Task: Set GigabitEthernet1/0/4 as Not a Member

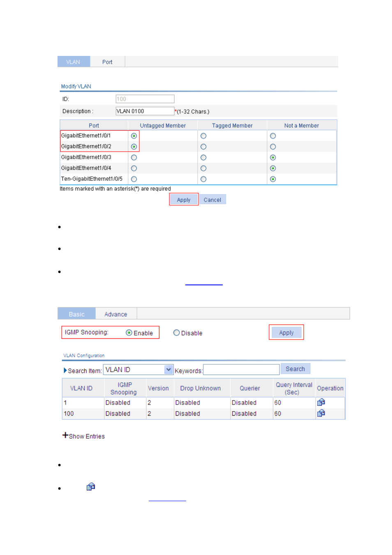Action: tap(273, 168)
